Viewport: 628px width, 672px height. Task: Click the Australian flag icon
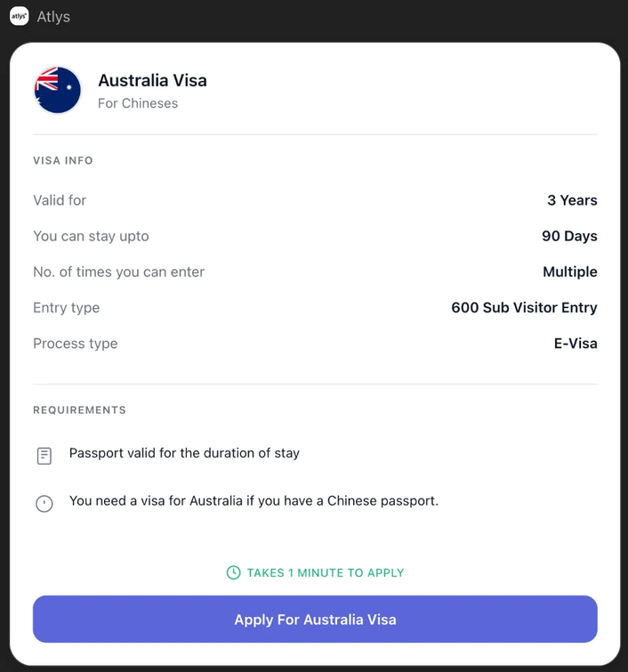[x=57, y=90]
